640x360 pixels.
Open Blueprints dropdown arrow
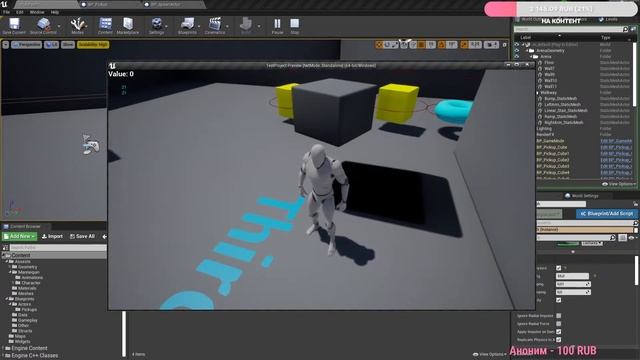pyautogui.click(x=199, y=26)
